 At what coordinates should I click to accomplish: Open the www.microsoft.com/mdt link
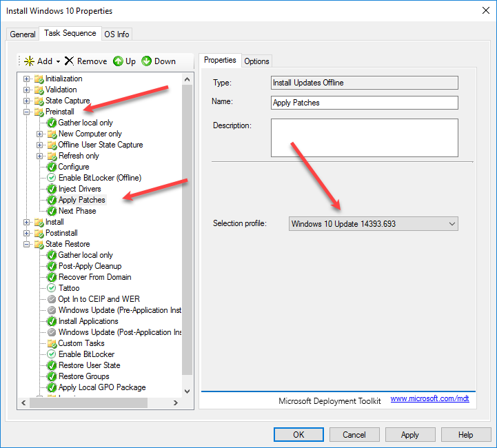429,399
